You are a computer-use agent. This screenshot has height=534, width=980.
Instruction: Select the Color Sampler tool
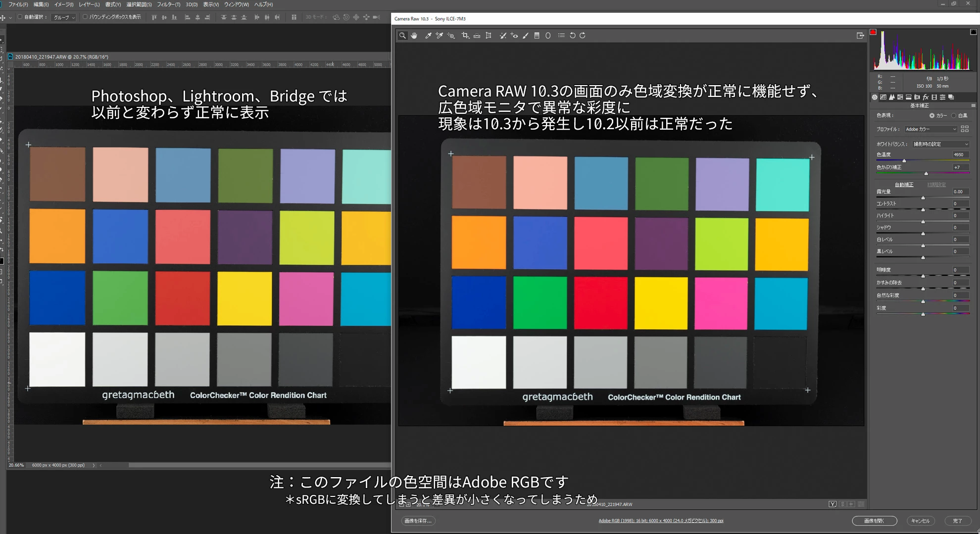(439, 36)
